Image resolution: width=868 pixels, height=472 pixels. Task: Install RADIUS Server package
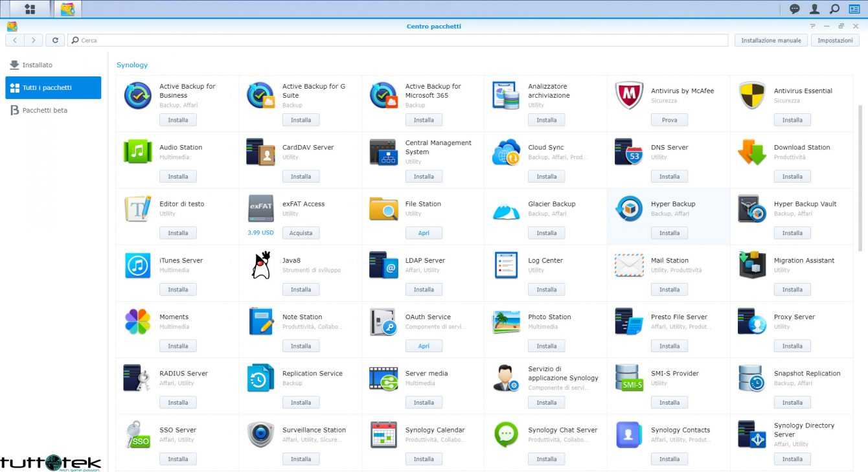pyautogui.click(x=177, y=403)
